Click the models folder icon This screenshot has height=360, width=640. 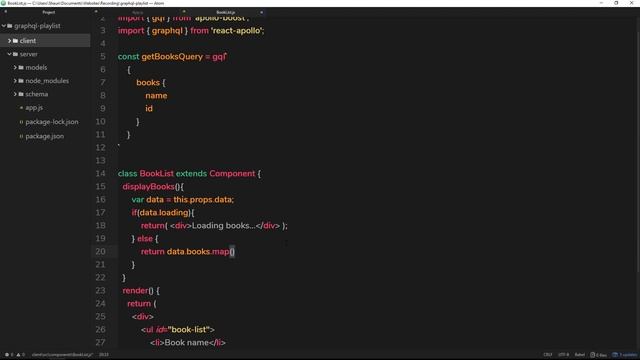[21, 67]
